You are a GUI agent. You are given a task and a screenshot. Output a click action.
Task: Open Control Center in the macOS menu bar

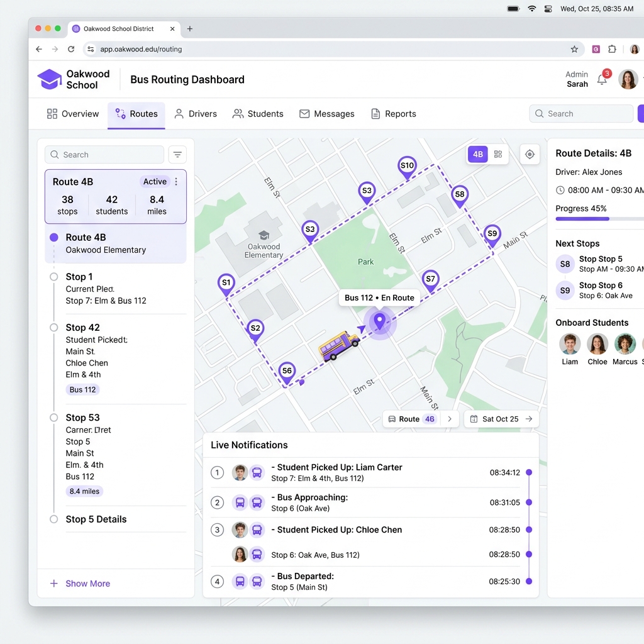click(548, 9)
